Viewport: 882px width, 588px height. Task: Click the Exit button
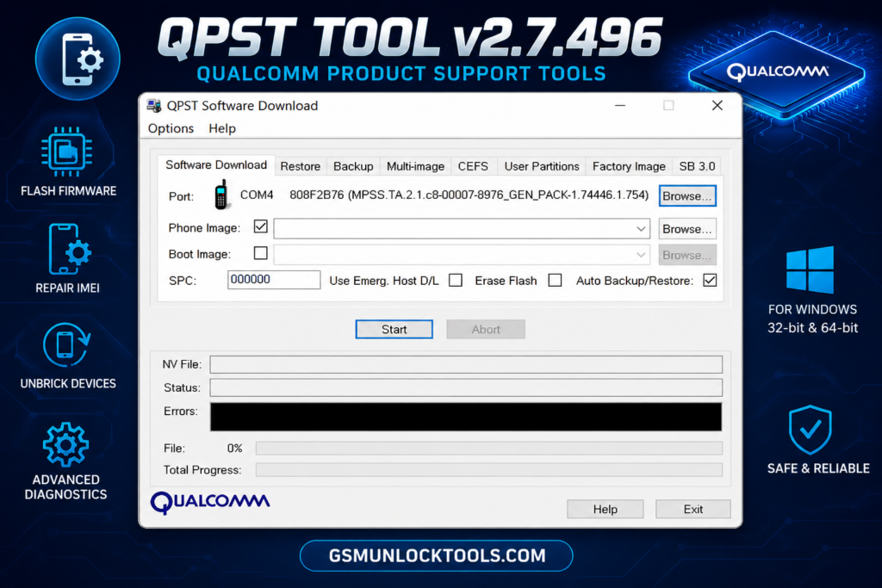(x=693, y=510)
